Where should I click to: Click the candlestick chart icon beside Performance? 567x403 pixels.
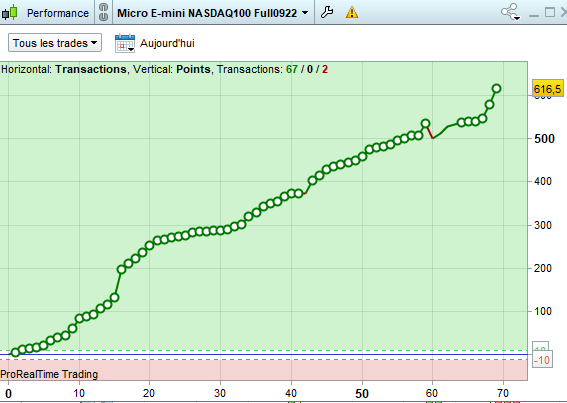[x=10, y=13]
